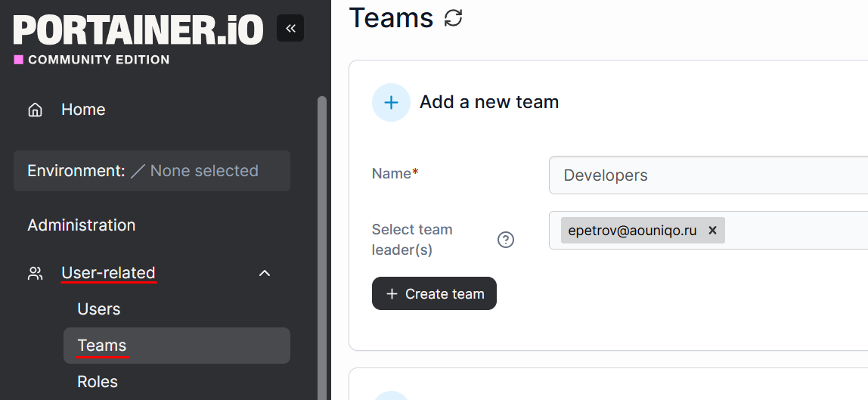Open the Users page
Screen dimensions: 868x400
tap(98, 309)
